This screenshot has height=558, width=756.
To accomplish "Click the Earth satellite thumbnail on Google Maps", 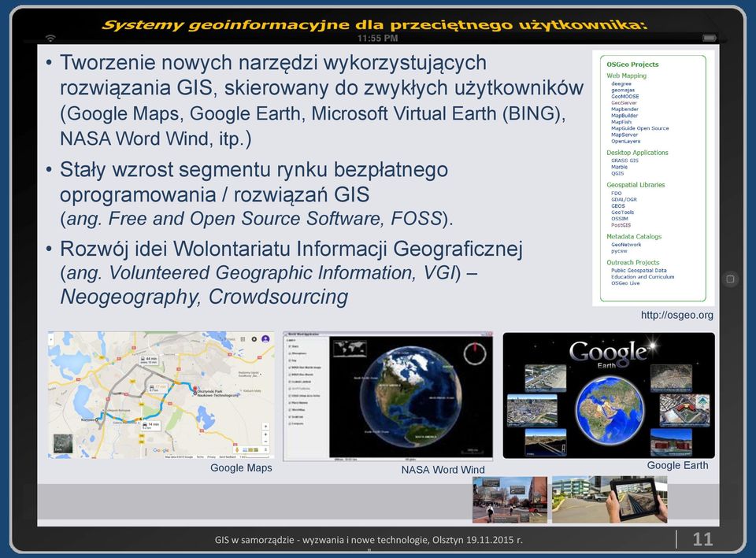I will pos(62,443).
